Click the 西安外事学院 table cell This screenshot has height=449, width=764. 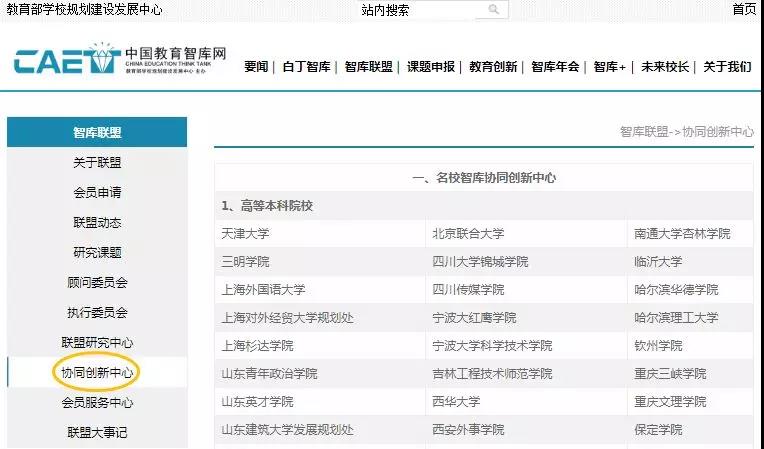coord(526,430)
